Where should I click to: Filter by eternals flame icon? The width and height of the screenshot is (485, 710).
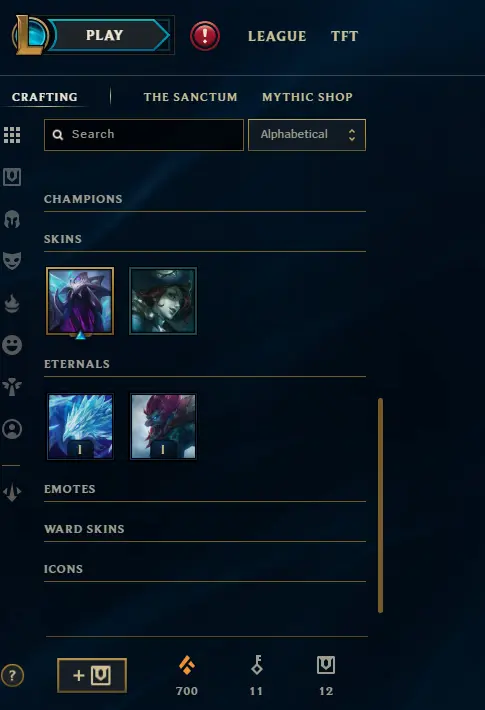pos(12,303)
